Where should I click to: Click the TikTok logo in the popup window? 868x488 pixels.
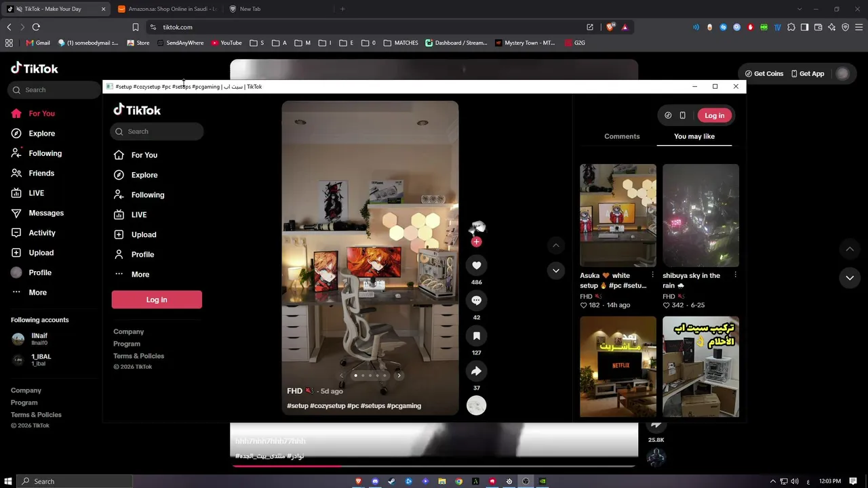137,110
